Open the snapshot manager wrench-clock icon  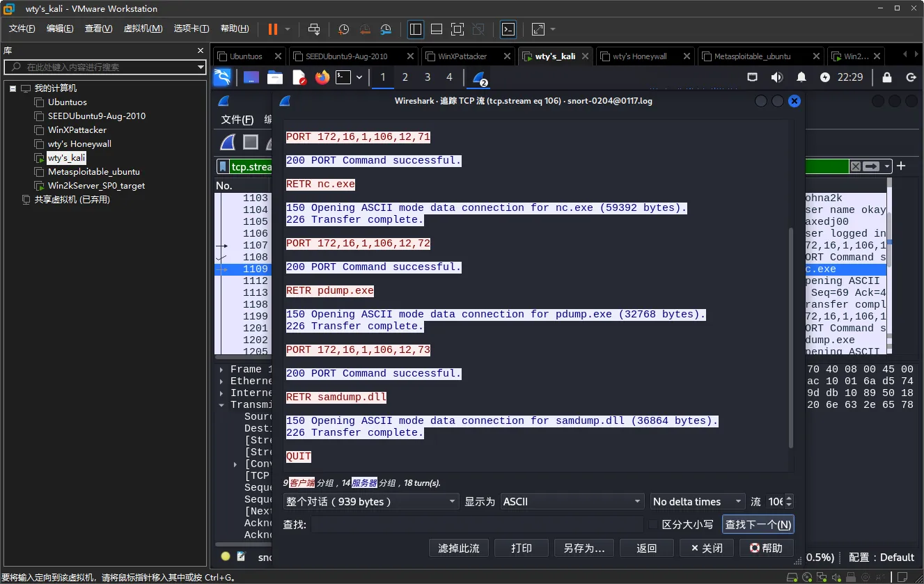[386, 29]
